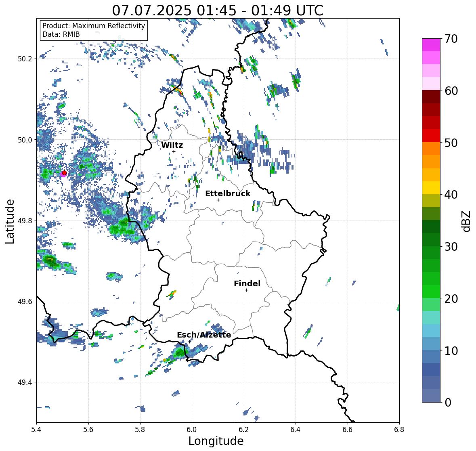Click the 70 tick on the colorbar
Screen dimensions: 476x451
tap(451, 39)
